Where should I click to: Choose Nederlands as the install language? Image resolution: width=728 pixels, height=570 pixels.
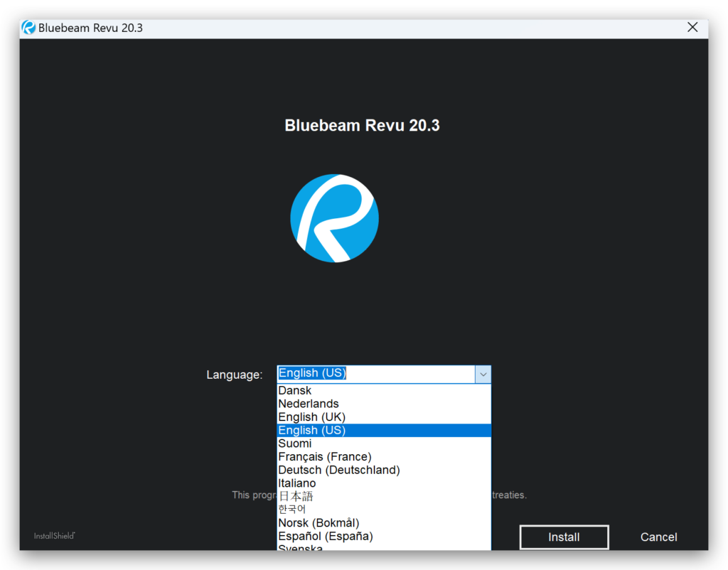tap(384, 404)
